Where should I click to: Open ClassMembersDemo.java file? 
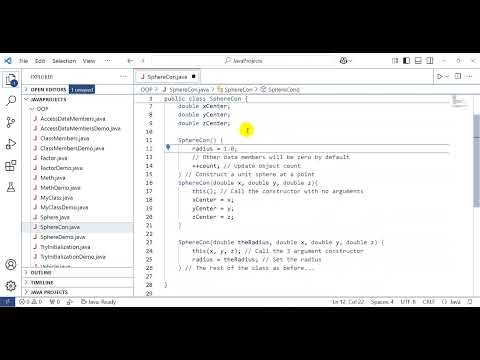pyautogui.click(x=72, y=148)
